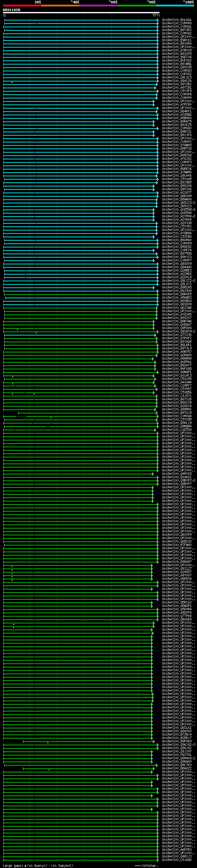
Task: Select hit label UniRef100_P83741
Action: 176,755
